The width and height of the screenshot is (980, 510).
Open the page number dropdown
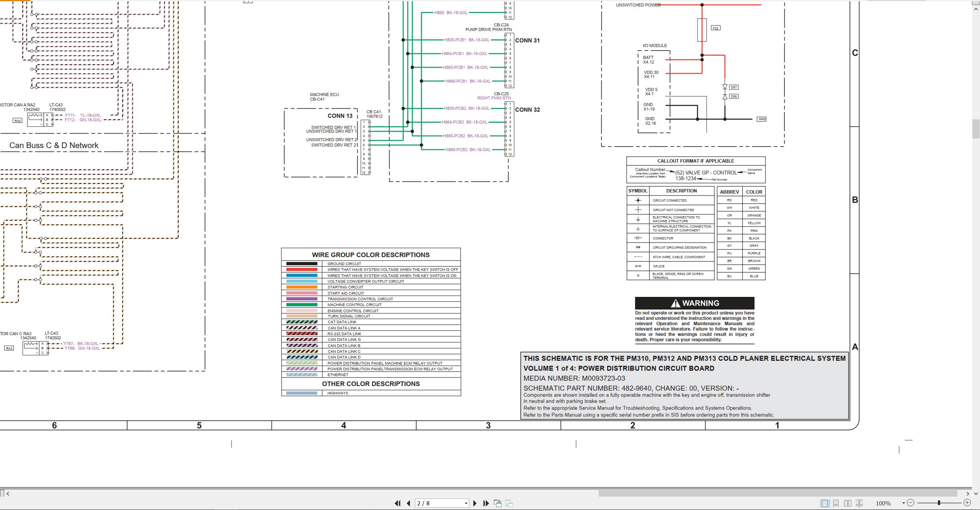[x=466, y=503]
